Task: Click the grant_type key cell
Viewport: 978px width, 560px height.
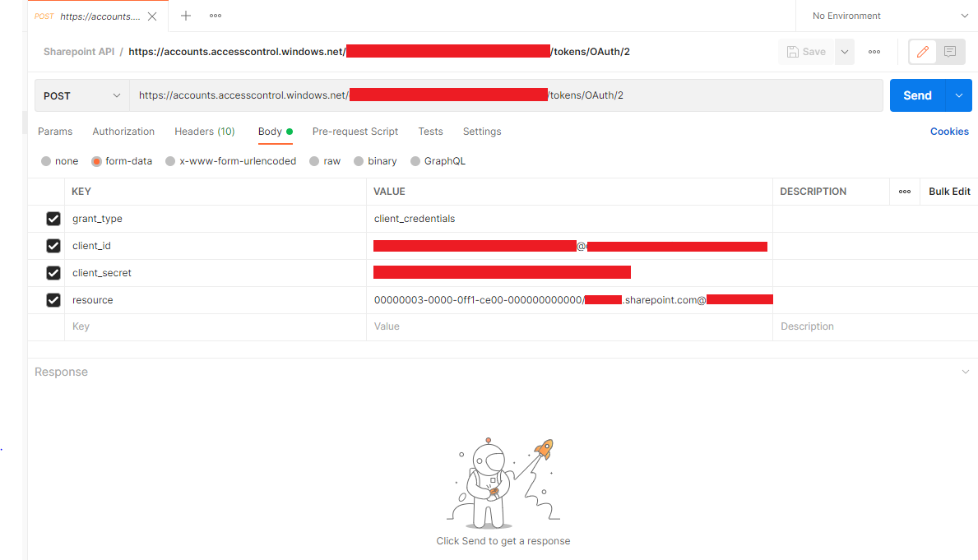Action: [216, 219]
